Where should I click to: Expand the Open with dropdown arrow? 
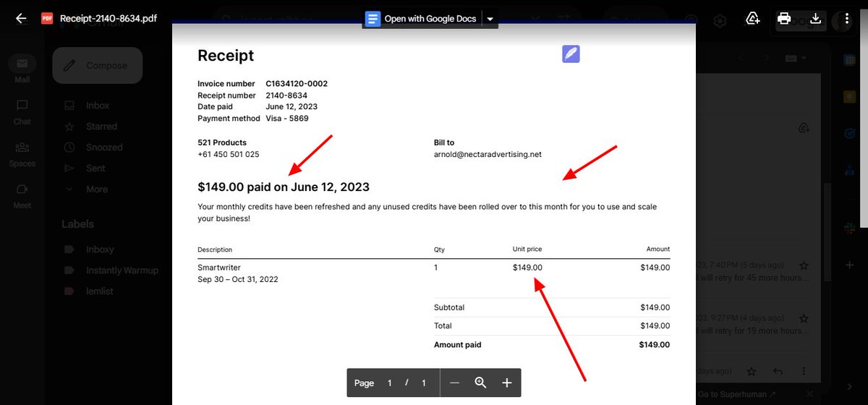coord(490,19)
